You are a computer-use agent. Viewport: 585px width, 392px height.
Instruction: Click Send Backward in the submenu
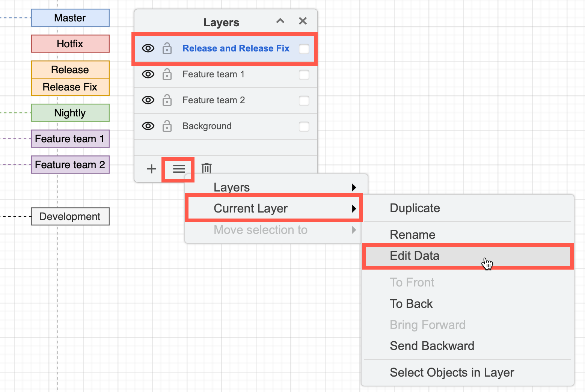pyautogui.click(x=432, y=346)
